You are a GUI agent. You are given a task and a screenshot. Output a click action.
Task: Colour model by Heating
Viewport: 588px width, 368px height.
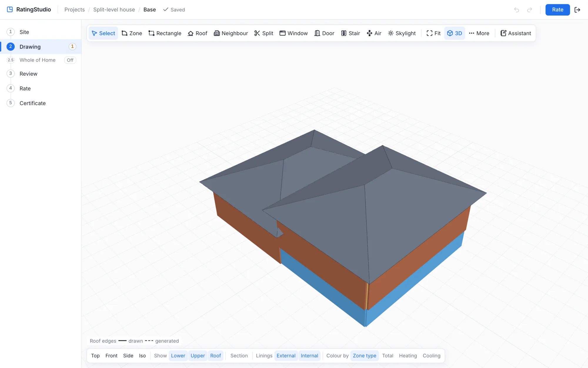click(x=408, y=356)
